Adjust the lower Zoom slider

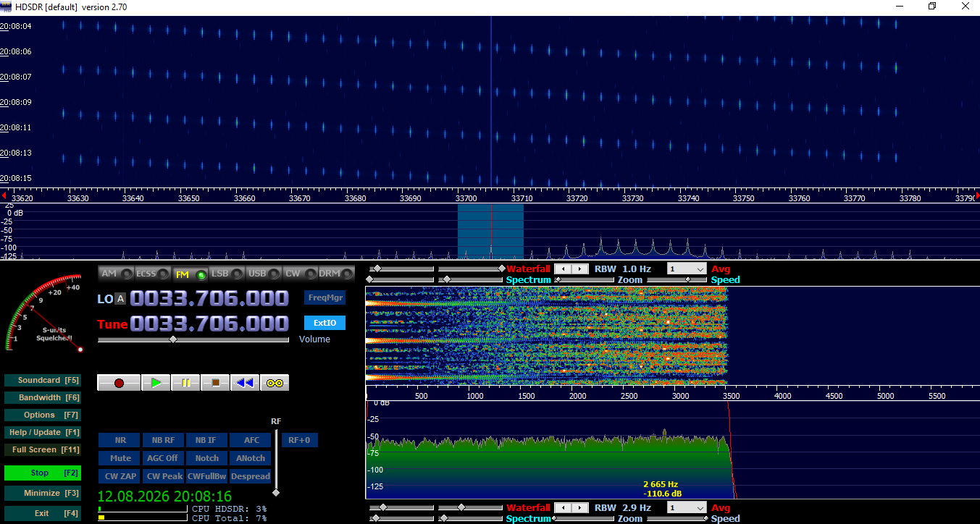pos(585,518)
